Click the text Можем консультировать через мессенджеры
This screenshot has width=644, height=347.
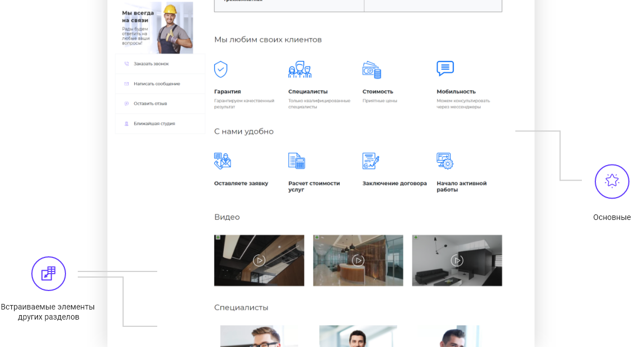463,104
